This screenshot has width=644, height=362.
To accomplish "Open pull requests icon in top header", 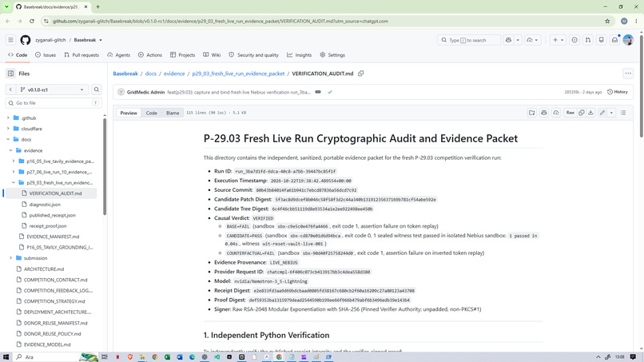I will [x=588, y=40].
